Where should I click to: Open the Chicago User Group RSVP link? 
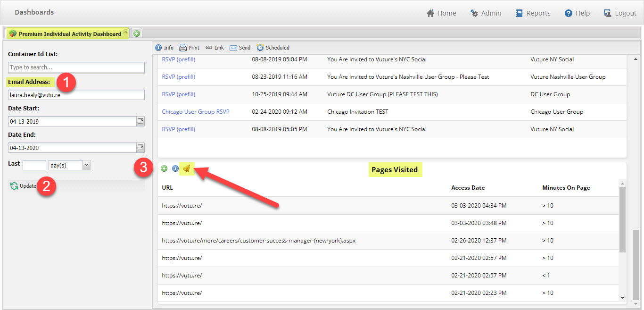(x=196, y=112)
